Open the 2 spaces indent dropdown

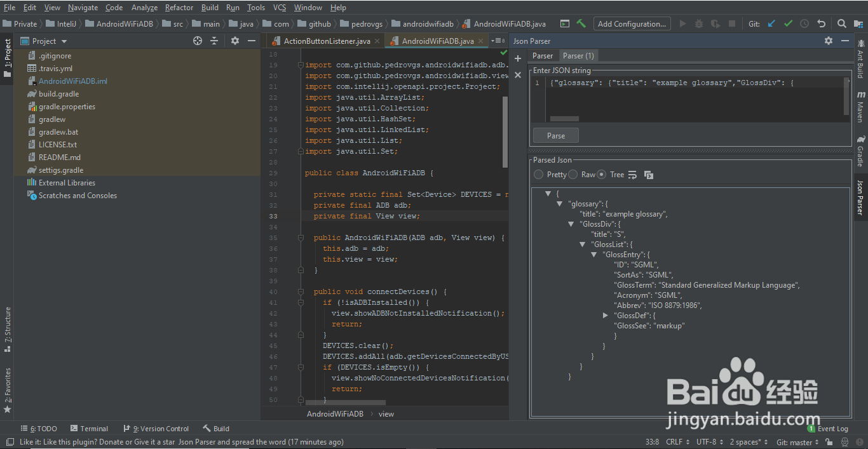[749, 442]
